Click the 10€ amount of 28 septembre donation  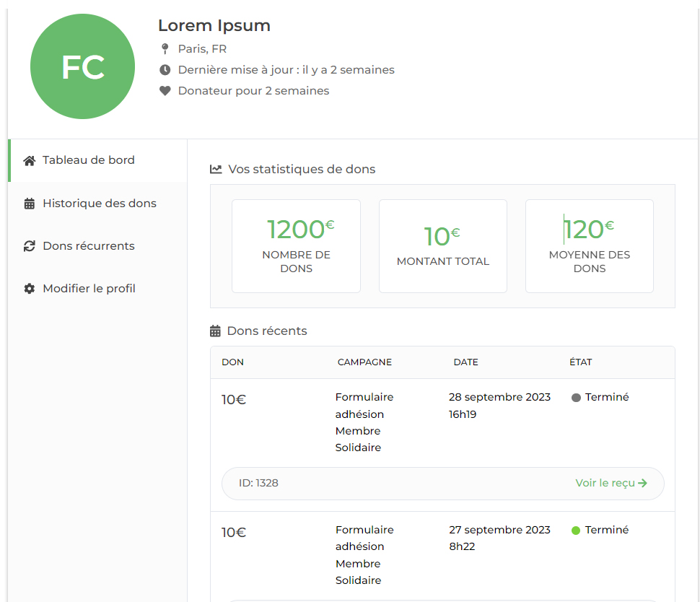coord(234,399)
